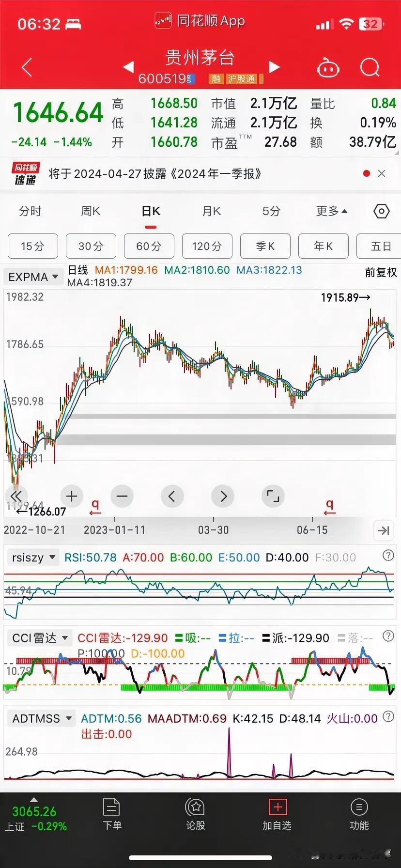Open quarterly report disclosure notice

coord(155,174)
